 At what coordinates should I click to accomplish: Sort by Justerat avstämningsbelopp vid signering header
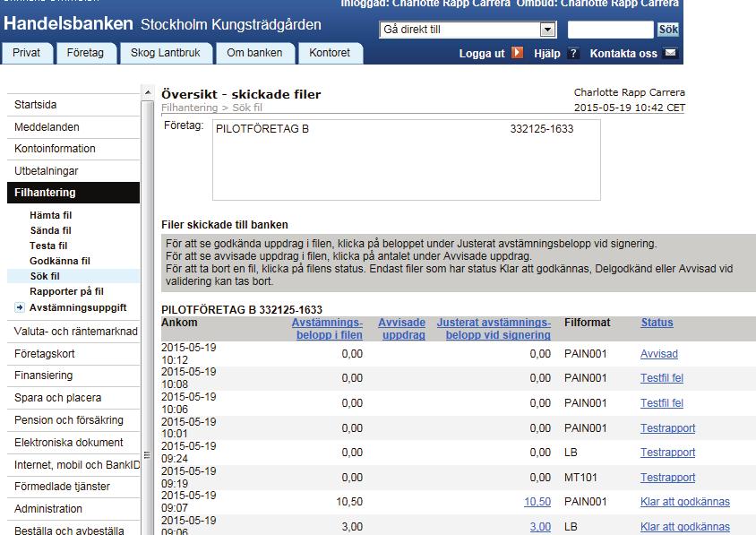(494, 329)
